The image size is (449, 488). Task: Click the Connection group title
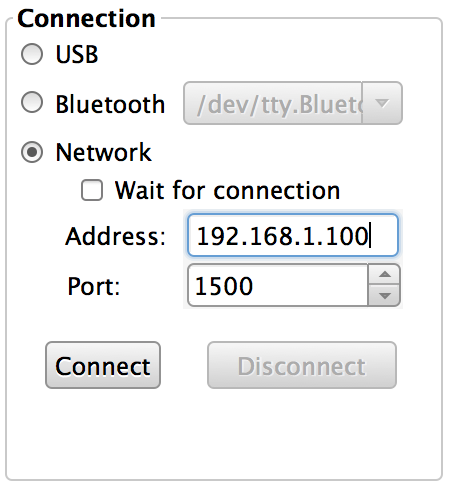pyautogui.click(x=86, y=18)
